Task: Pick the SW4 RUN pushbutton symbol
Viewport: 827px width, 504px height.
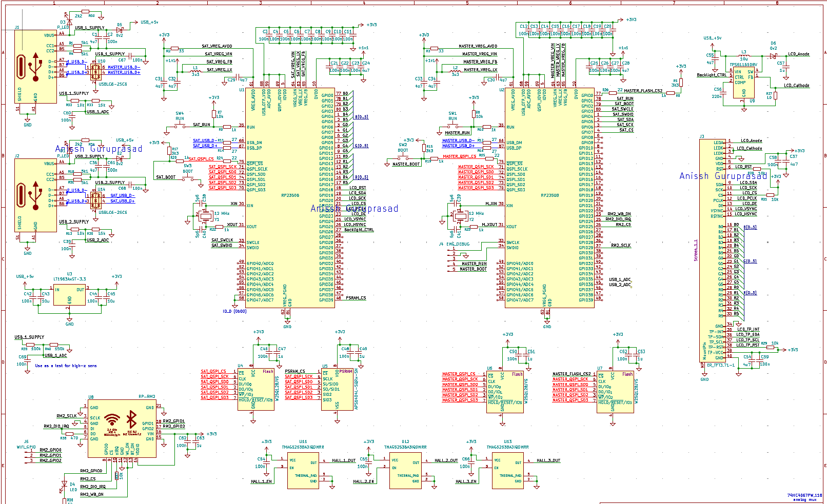Action: [x=180, y=125]
